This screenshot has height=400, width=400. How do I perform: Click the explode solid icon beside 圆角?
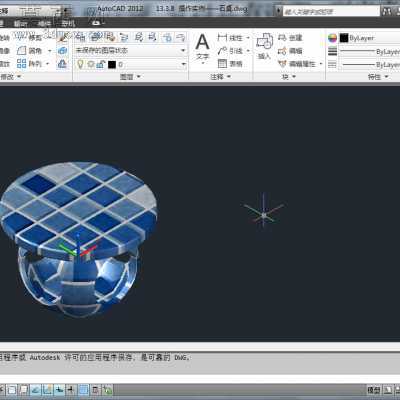click(x=62, y=51)
